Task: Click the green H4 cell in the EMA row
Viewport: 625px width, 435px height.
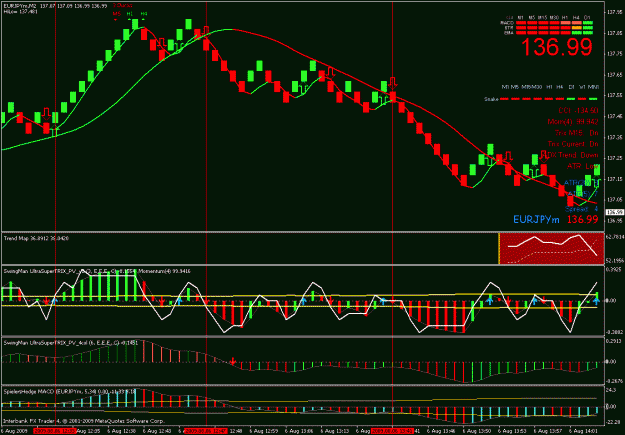Action: tap(576, 33)
